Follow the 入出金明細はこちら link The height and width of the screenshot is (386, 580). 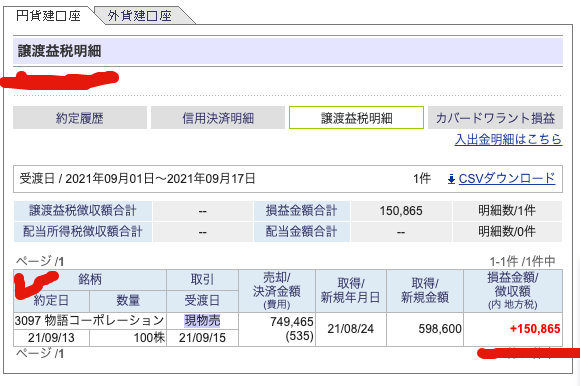509,139
